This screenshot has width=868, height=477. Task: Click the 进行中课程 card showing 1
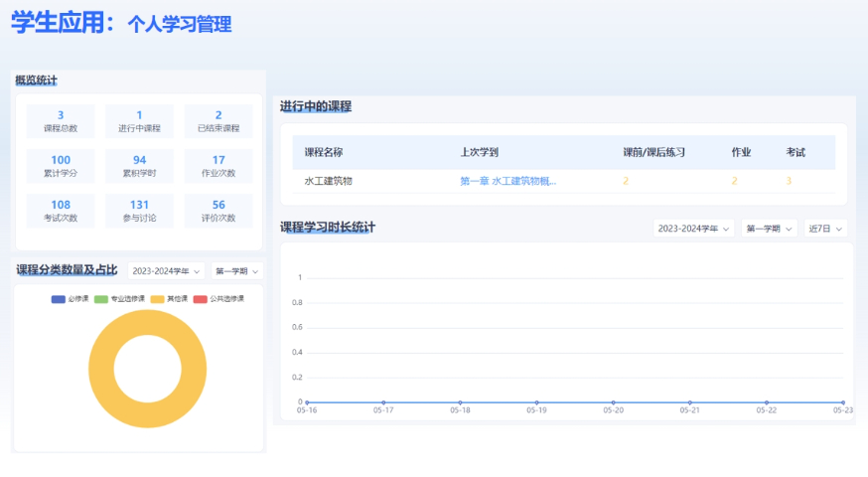(139, 121)
